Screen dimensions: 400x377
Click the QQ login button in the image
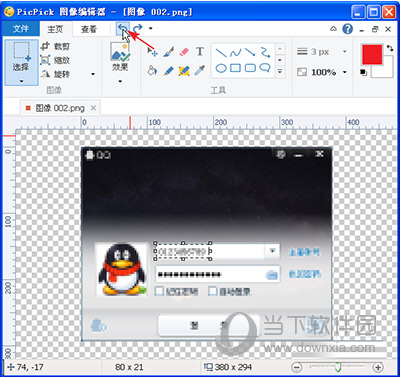(x=208, y=325)
